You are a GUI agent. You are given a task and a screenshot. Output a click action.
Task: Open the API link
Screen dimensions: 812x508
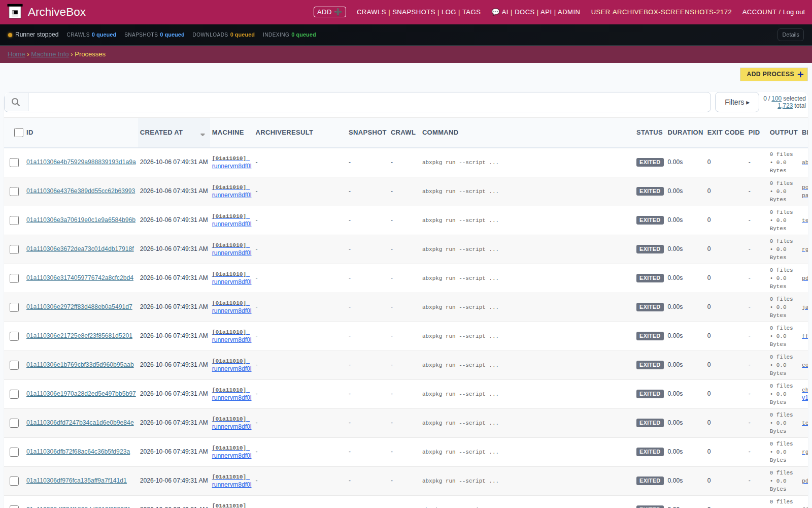point(546,12)
